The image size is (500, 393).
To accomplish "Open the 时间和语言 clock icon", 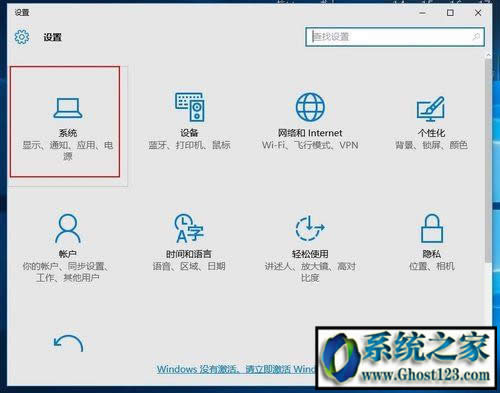I will [189, 228].
